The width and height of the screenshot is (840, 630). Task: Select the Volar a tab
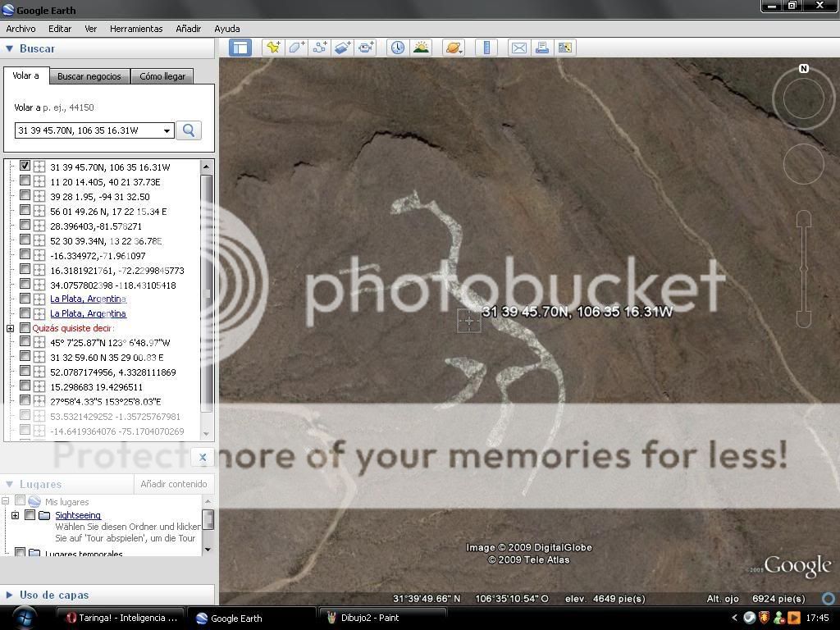pos(26,75)
